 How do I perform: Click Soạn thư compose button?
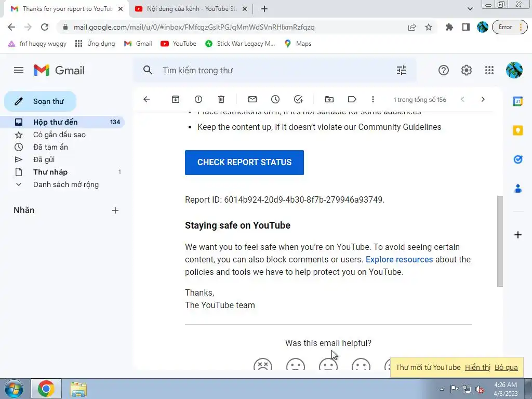[41, 101]
